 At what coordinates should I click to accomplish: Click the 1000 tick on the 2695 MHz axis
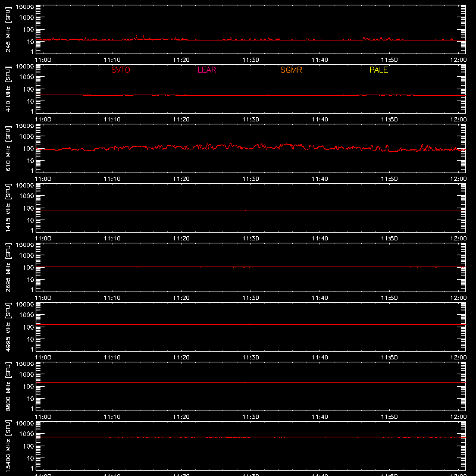click(27, 256)
